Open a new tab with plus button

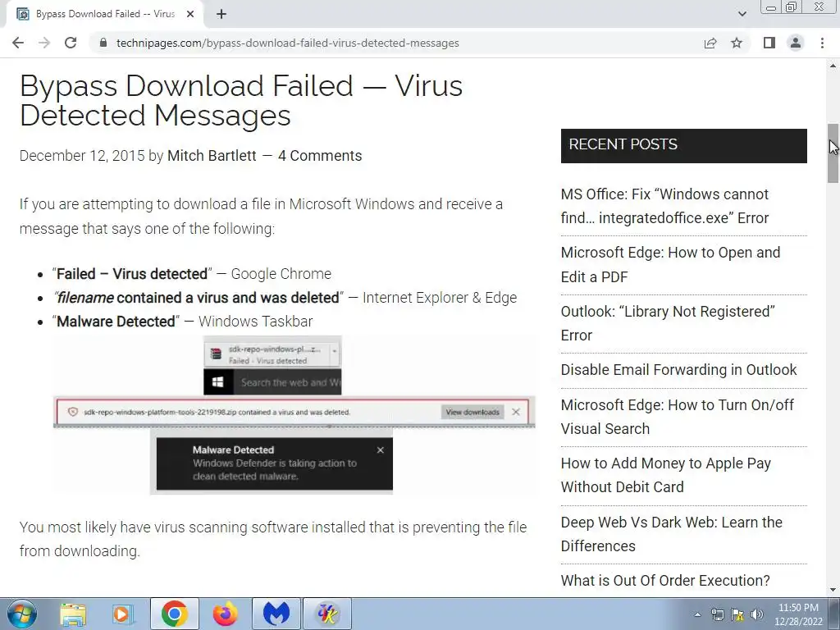pos(221,15)
